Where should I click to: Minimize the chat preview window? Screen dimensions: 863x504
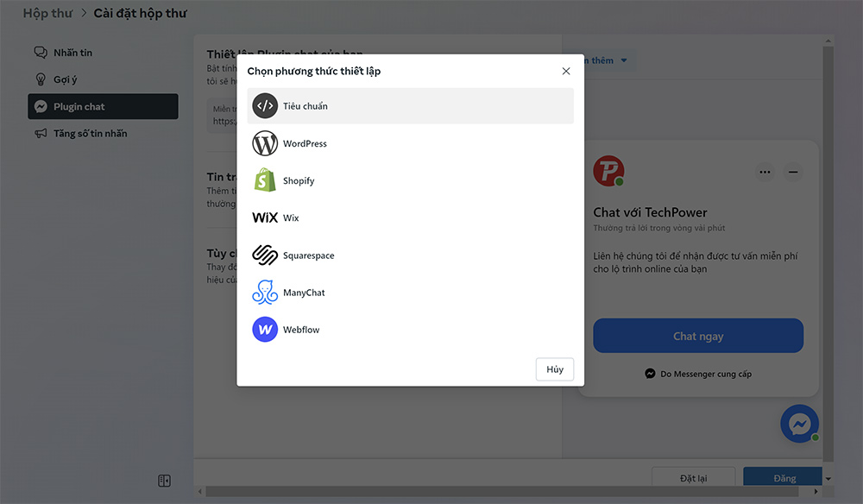(793, 172)
